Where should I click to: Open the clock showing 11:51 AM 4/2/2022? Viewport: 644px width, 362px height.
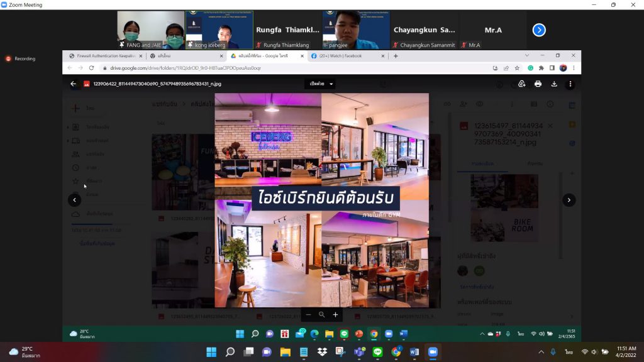tap(626, 352)
